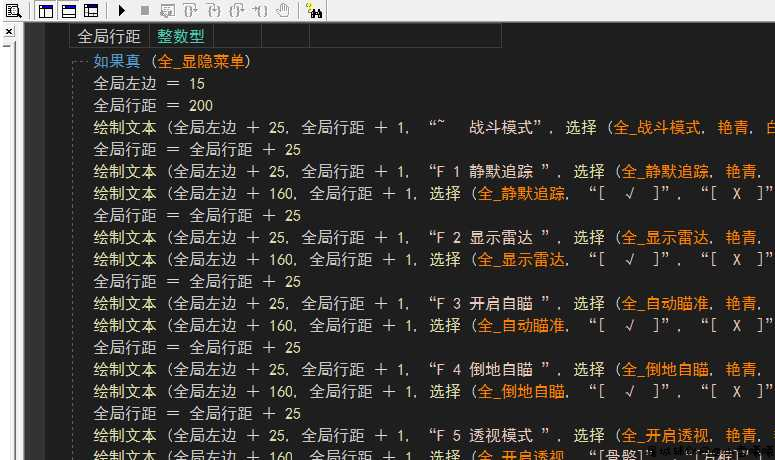Image resolution: width=775 pixels, height=460 pixels.
Task: Click the preview magnifier icon in the toolbar
Action: 13,10
